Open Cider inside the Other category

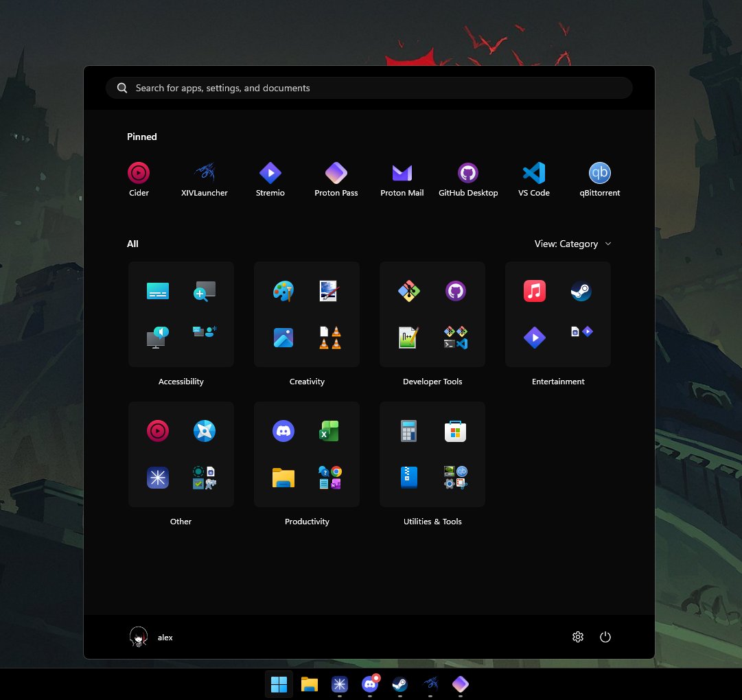click(x=158, y=431)
